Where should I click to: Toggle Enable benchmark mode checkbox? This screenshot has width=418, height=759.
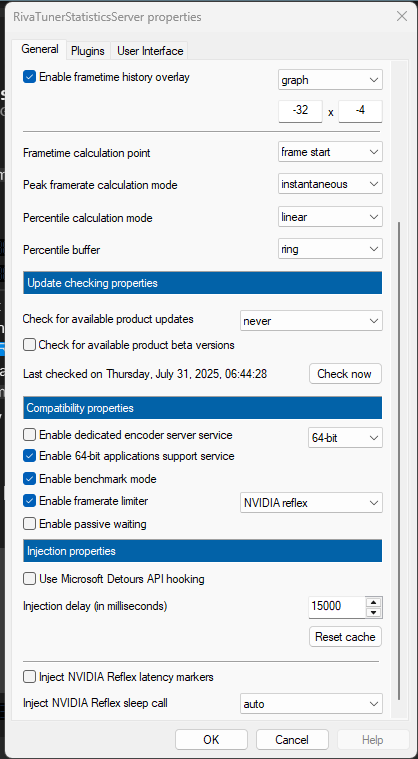tap(30, 479)
